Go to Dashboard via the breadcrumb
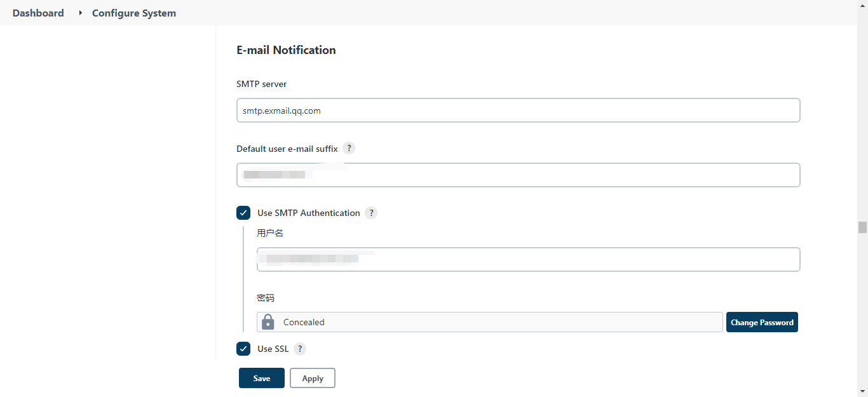The image size is (868, 397). point(38,13)
